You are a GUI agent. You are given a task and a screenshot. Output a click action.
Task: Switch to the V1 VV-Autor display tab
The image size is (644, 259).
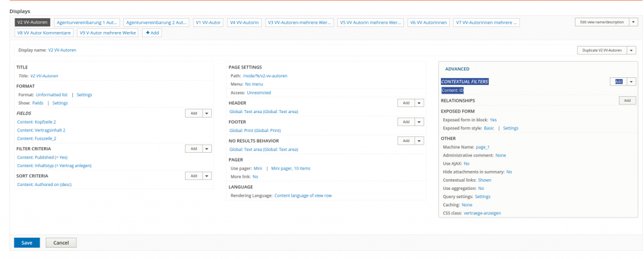point(208,22)
